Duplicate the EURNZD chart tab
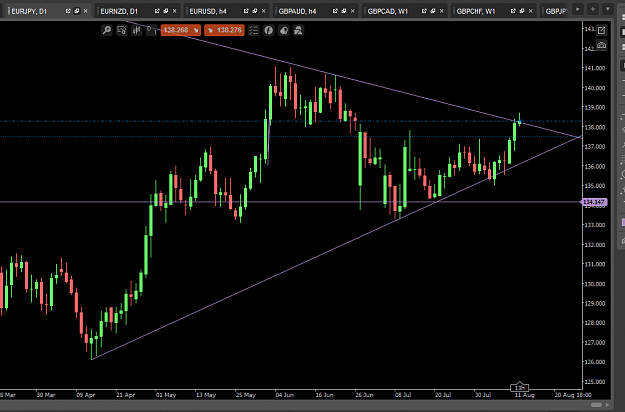 click(166, 11)
